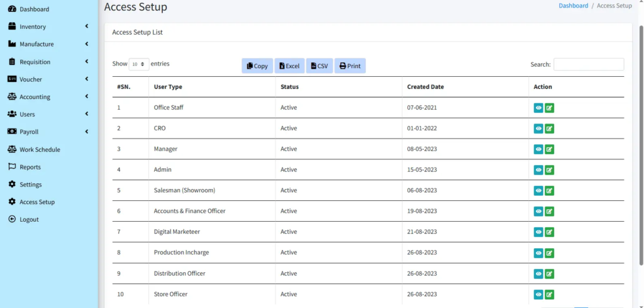Export the table as CSV
644x308 pixels.
point(319,66)
